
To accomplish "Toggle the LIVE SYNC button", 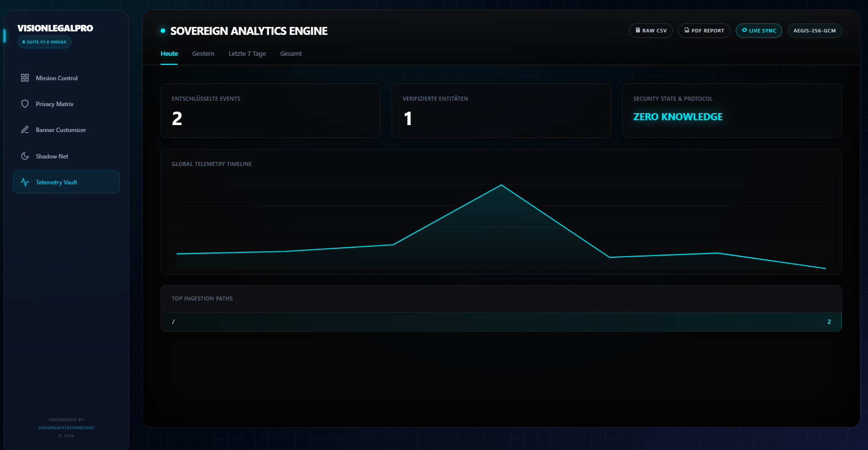I will 759,30.
